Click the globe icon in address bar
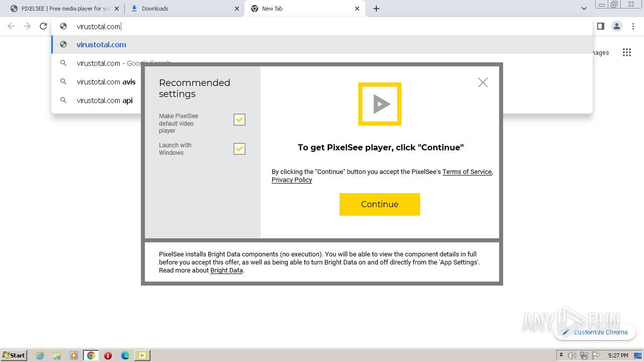This screenshot has width=644, height=362. (x=63, y=26)
